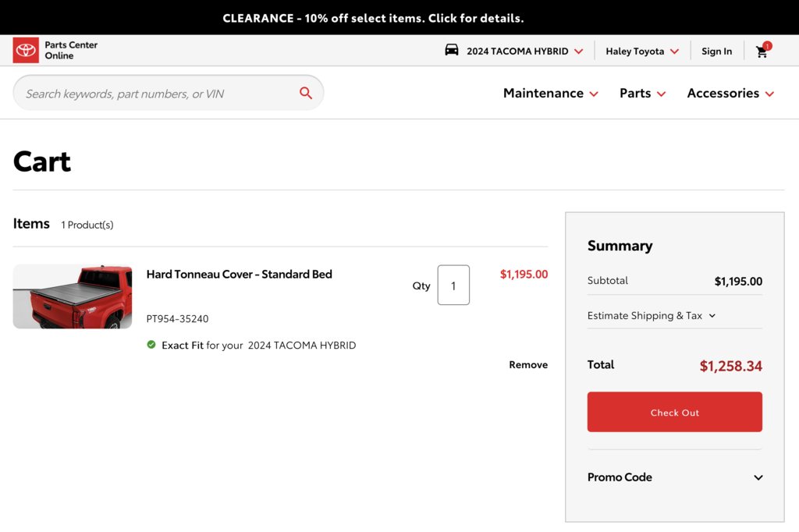Image resolution: width=799 pixels, height=532 pixels.
Task: Click the Check Out button
Action: [675, 412]
